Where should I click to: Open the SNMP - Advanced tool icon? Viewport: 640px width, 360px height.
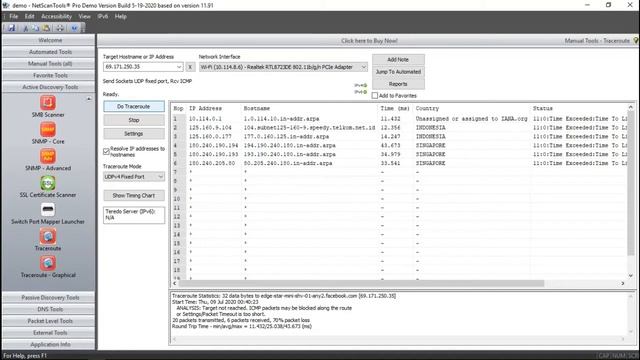point(48,156)
